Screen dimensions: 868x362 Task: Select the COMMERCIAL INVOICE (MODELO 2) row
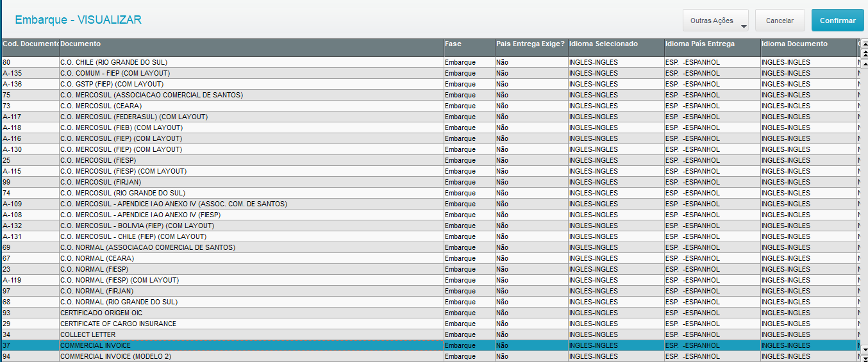[x=430, y=356]
